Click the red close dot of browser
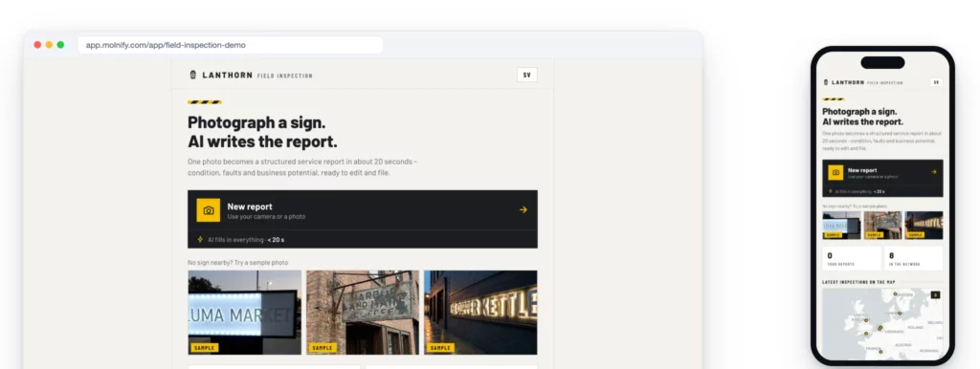 pyautogui.click(x=37, y=45)
